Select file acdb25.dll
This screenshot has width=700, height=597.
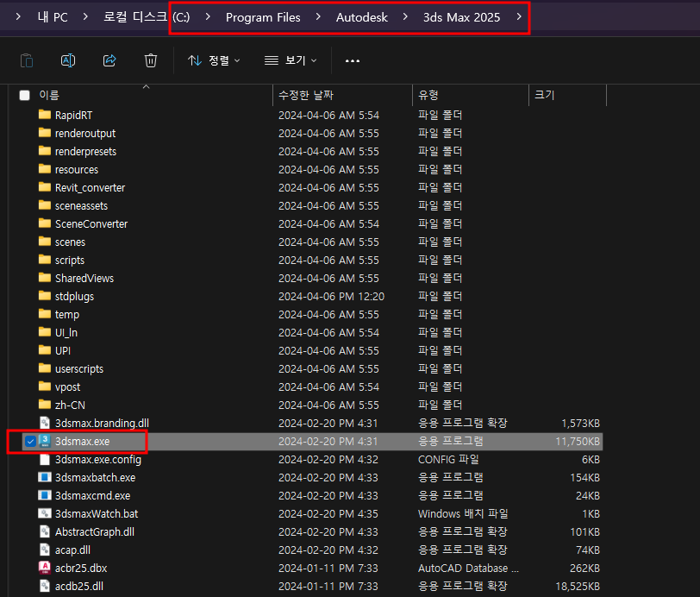(x=79, y=587)
